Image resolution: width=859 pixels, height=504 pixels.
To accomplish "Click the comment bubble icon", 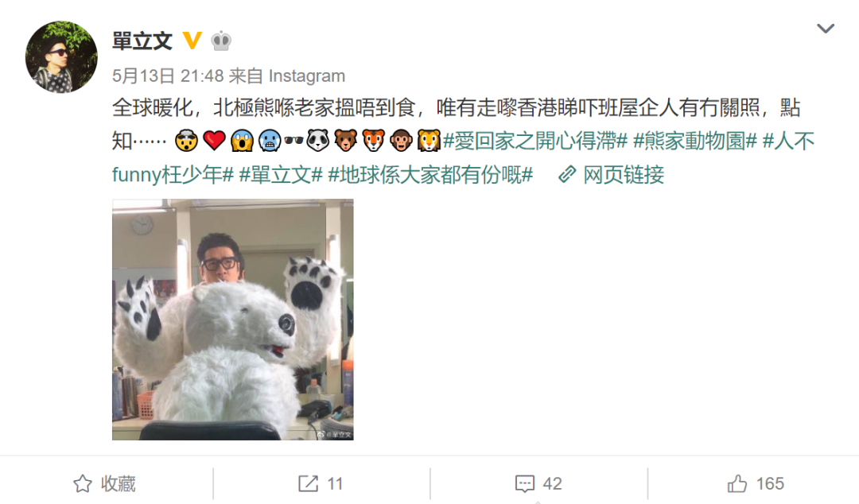I will (x=525, y=484).
